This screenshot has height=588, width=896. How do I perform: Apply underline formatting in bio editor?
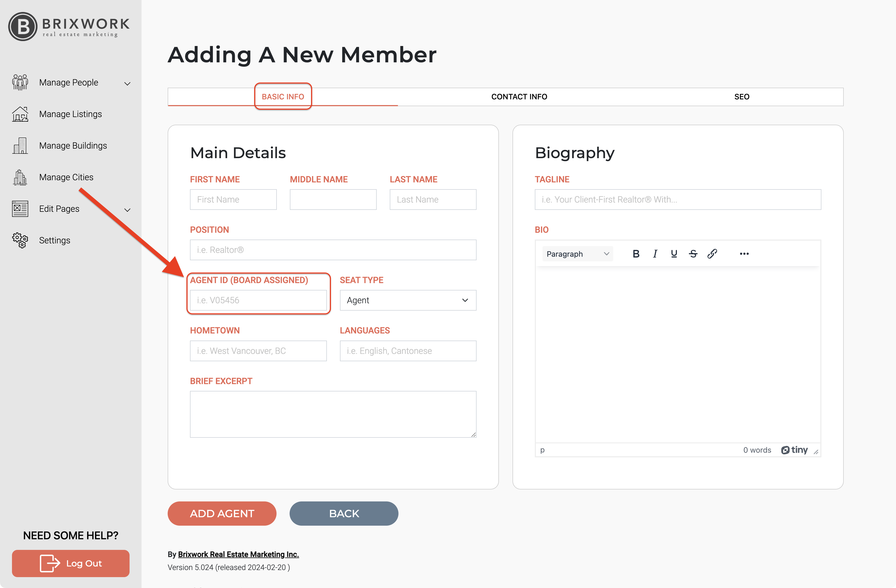coord(674,254)
